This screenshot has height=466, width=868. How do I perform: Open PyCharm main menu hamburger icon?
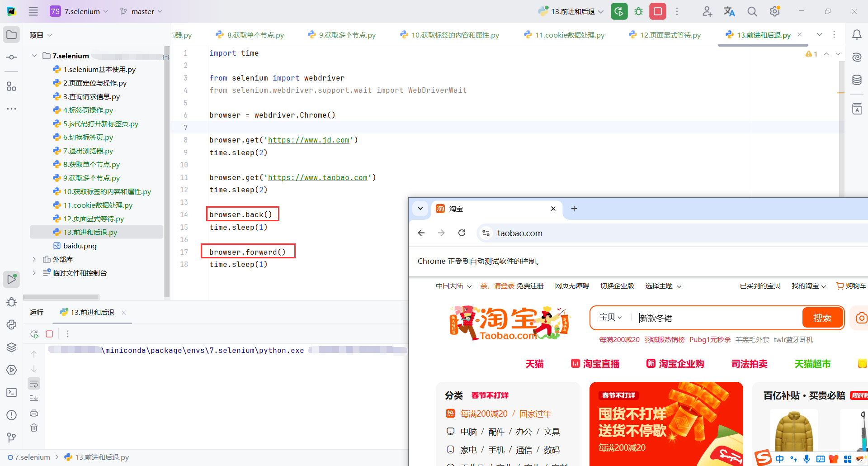click(33, 11)
